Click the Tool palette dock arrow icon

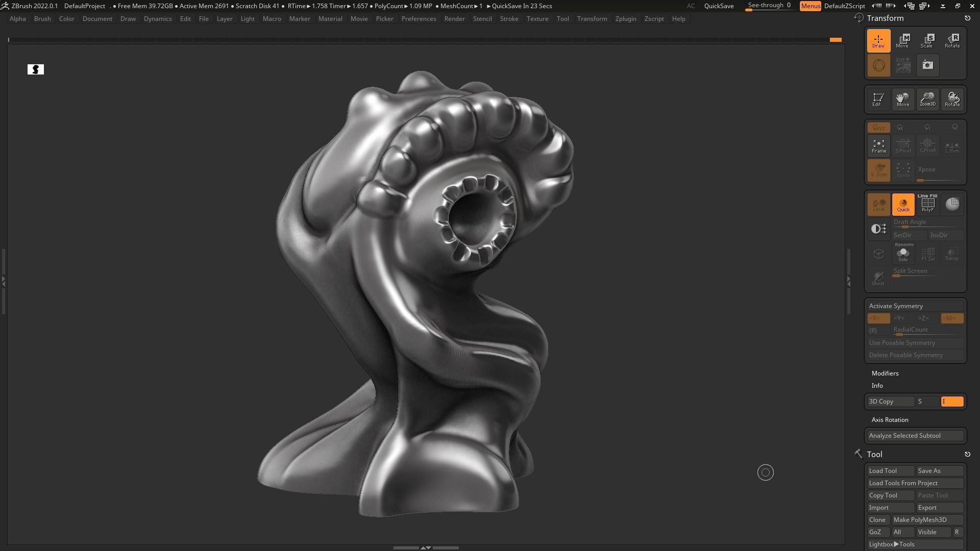pos(967,455)
